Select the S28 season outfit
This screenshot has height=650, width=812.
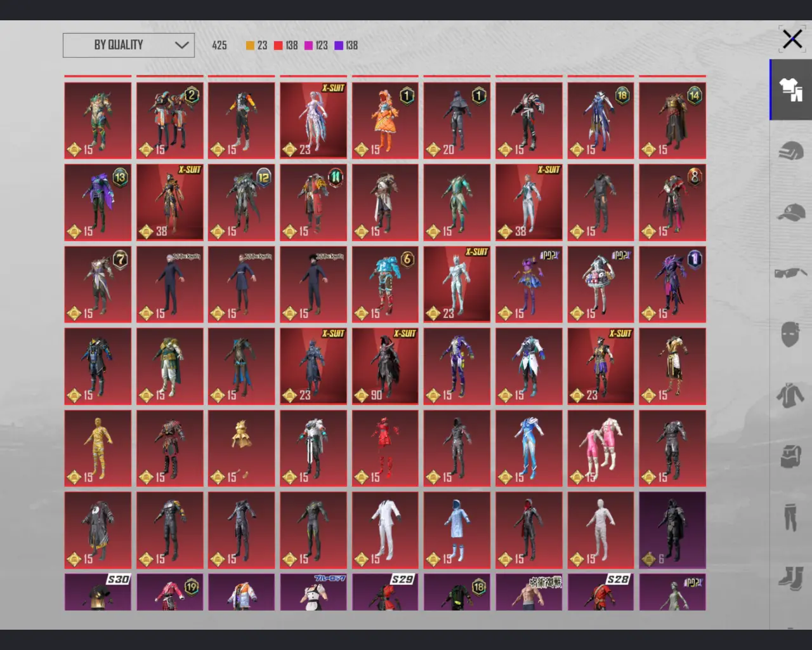click(601, 592)
